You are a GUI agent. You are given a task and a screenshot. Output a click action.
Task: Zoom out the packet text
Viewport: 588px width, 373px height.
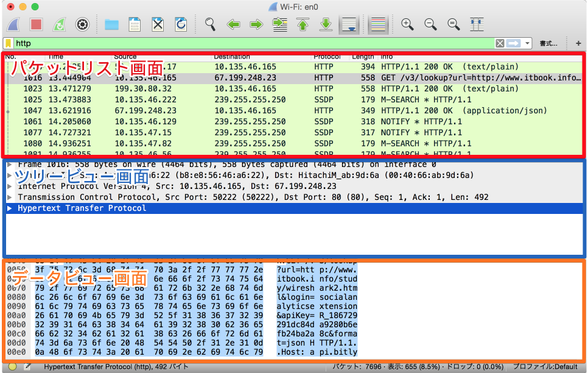click(430, 25)
